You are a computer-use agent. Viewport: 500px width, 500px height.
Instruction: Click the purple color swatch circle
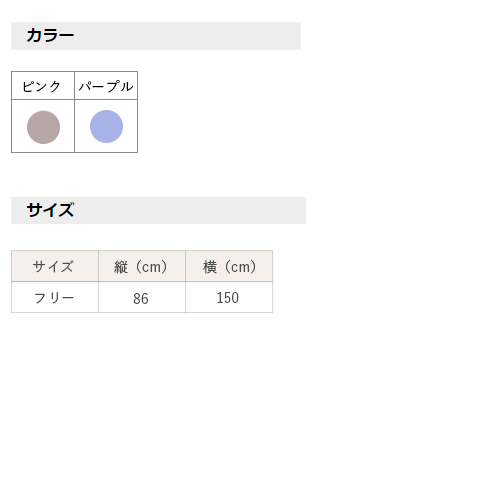(106, 126)
